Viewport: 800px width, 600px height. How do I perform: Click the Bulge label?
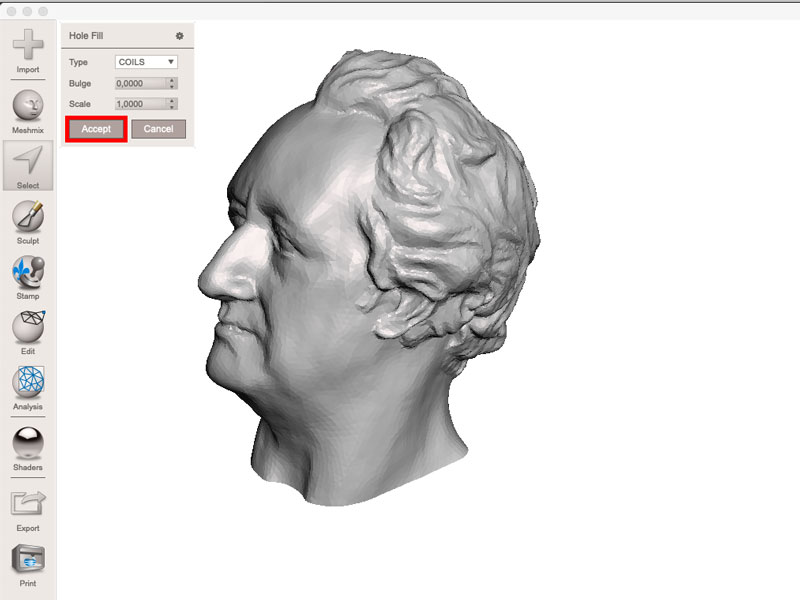(80, 83)
